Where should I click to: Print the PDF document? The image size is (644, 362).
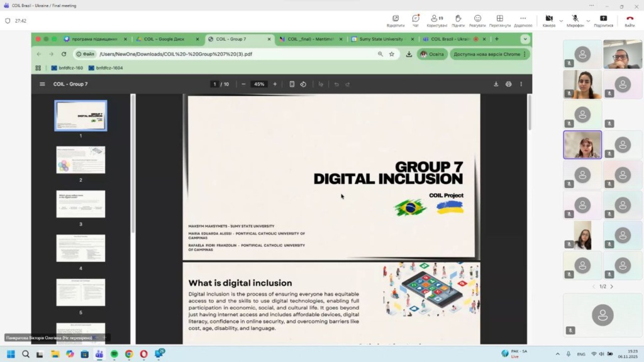(508, 84)
